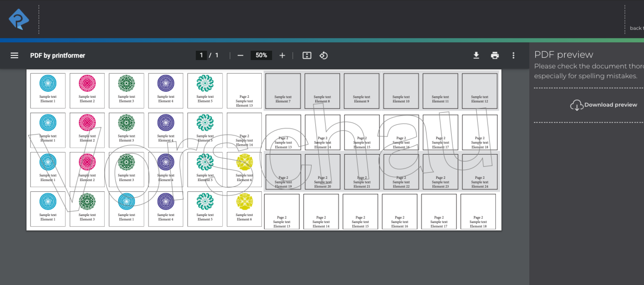The height and width of the screenshot is (285, 644).
Task: Open the more actions three-dot menu
Action: click(x=513, y=55)
